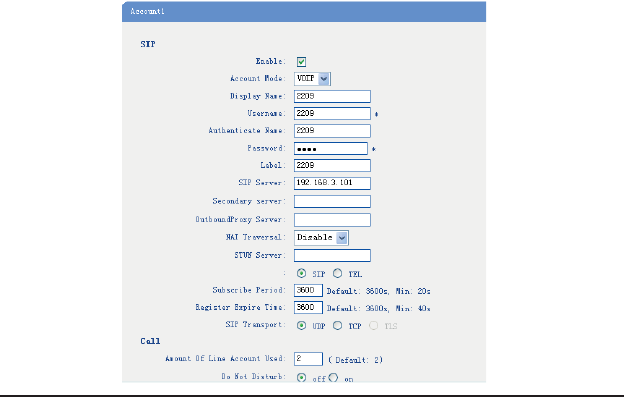624x397 pixels.
Task: Set Do Not Disturb to off
Action: click(301, 378)
